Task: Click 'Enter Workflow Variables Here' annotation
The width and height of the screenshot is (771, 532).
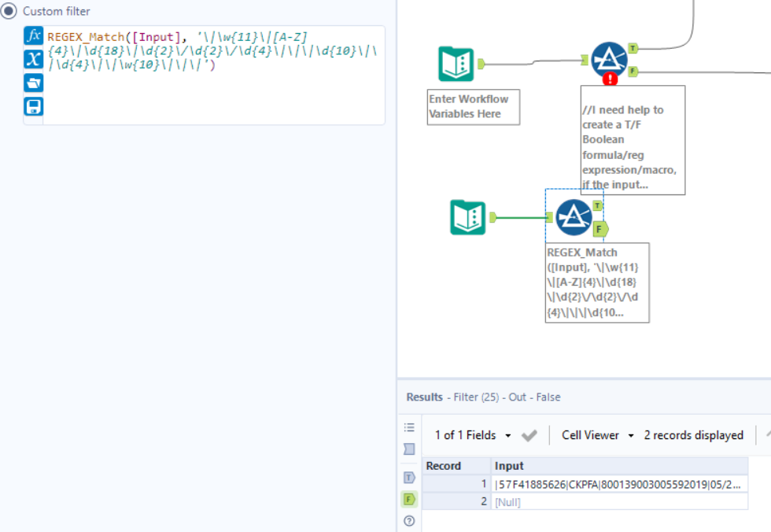Action: 473,107
